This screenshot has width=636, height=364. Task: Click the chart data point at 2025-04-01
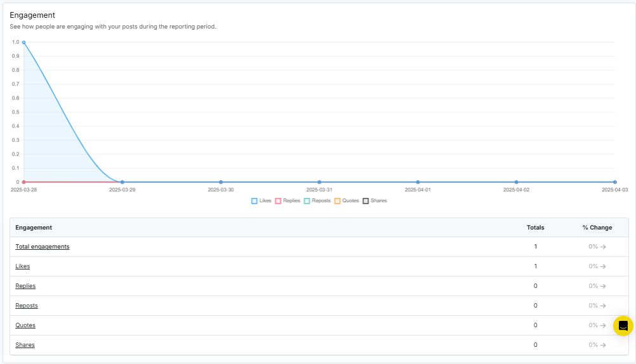point(418,182)
